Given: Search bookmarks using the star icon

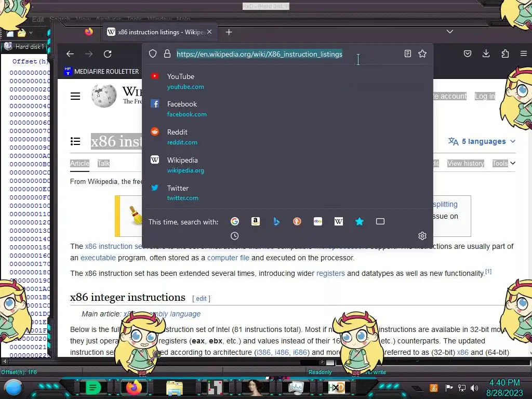Looking at the screenshot, I should point(360,221).
